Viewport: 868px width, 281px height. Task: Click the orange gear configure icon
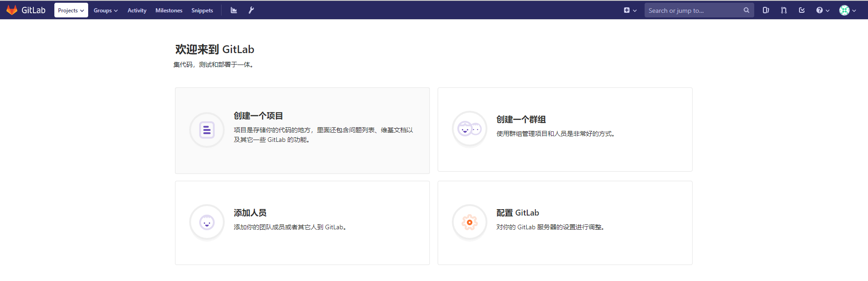coord(469,223)
